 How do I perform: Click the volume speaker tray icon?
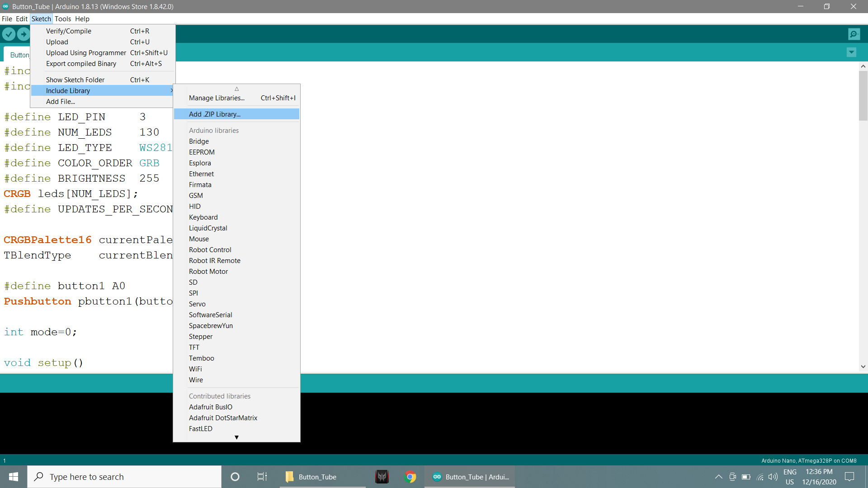tap(773, 477)
